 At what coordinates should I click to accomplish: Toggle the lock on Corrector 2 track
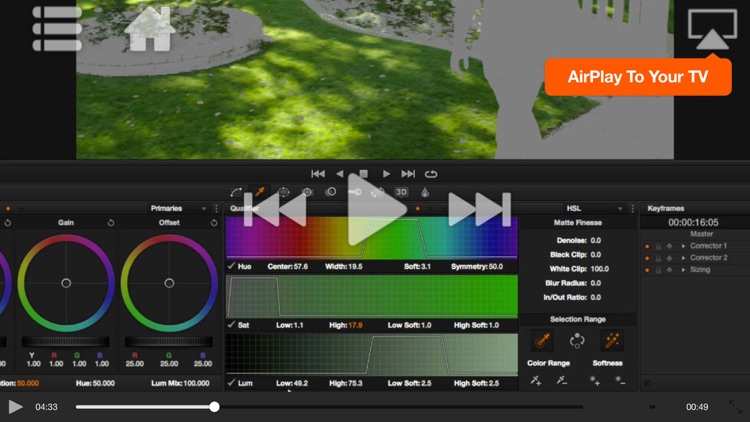658,258
